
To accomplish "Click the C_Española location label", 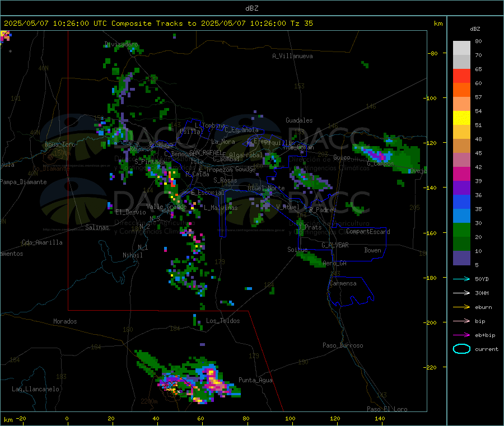I will click(242, 130).
